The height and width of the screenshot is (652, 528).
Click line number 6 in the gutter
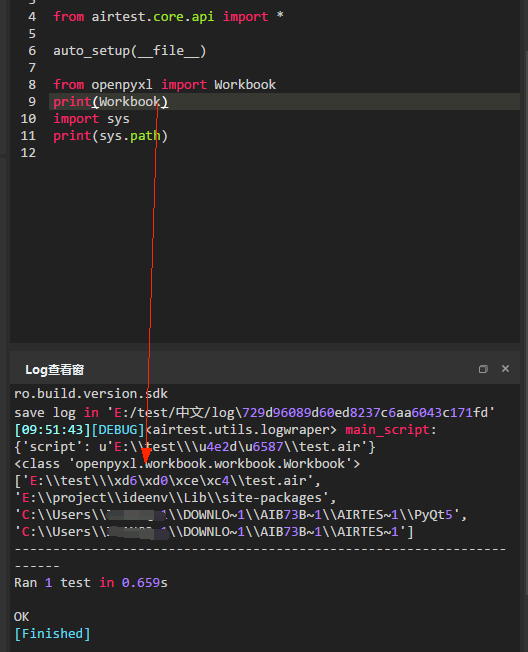pyautogui.click(x=32, y=51)
